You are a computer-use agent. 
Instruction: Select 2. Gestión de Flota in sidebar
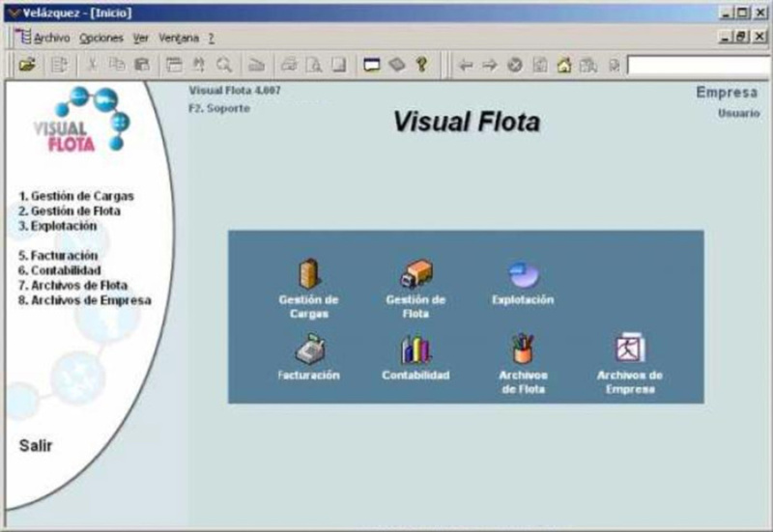tap(69, 210)
